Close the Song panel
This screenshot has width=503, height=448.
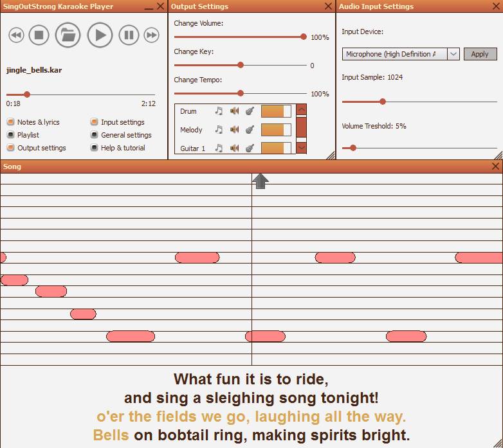click(x=496, y=166)
